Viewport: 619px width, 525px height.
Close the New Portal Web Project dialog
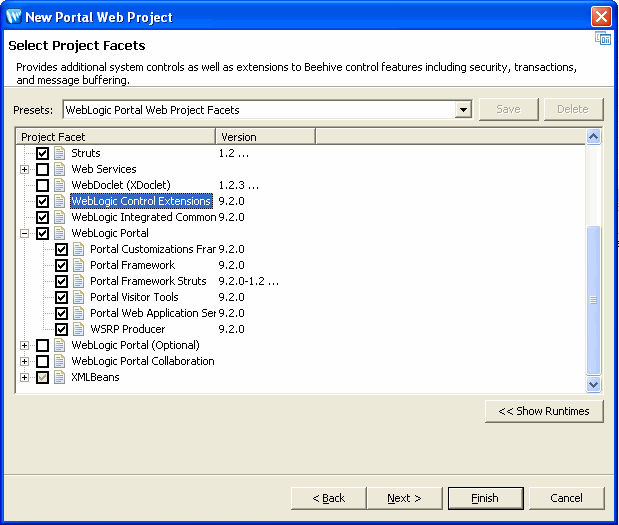click(601, 17)
